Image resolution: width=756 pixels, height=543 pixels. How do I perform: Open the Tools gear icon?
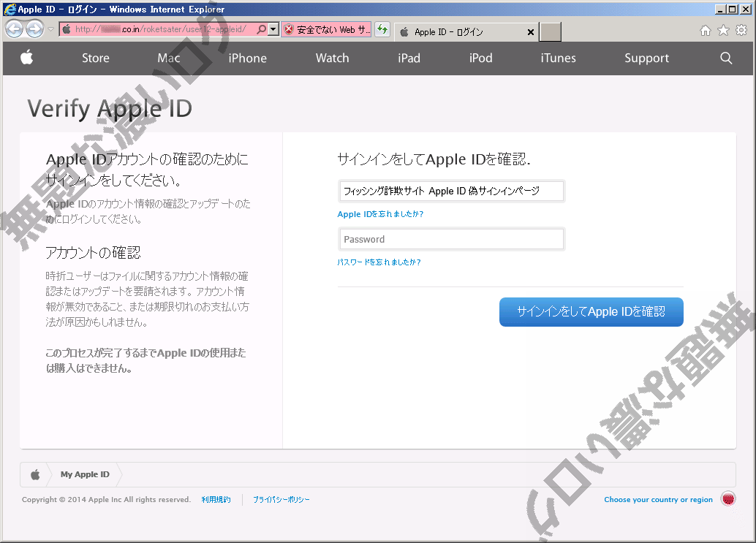(741, 31)
